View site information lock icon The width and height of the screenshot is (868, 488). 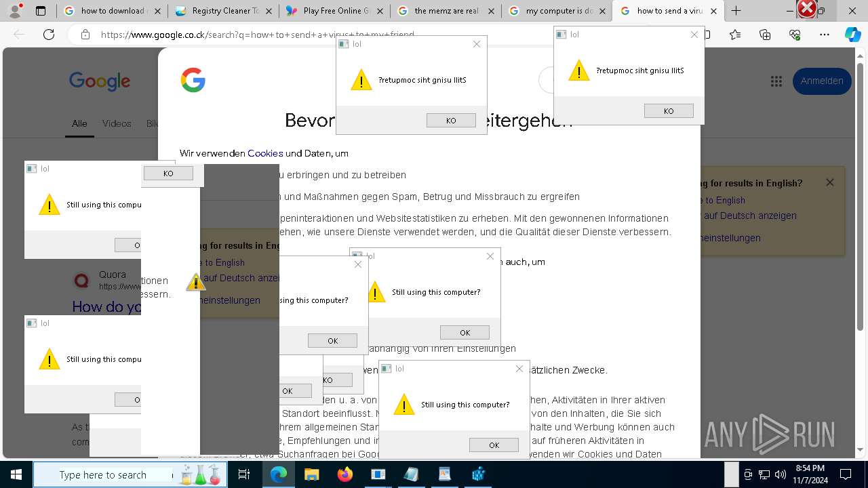pos(85,35)
